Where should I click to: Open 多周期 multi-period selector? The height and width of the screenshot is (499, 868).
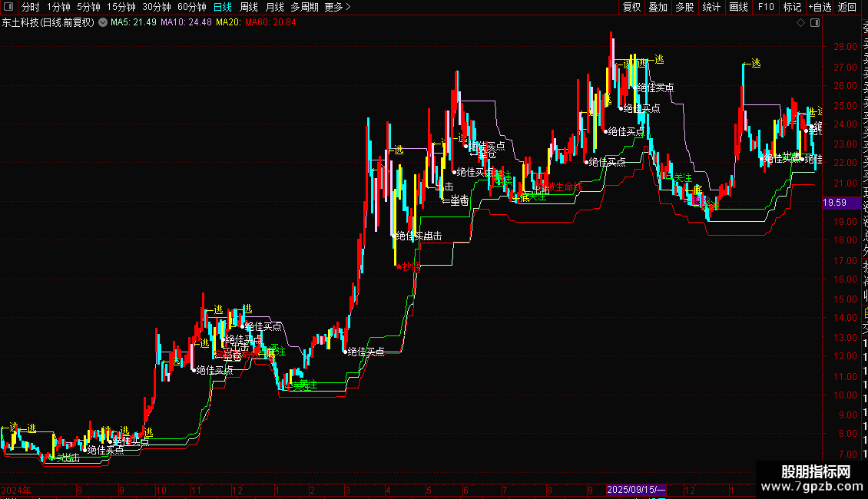[x=304, y=7]
